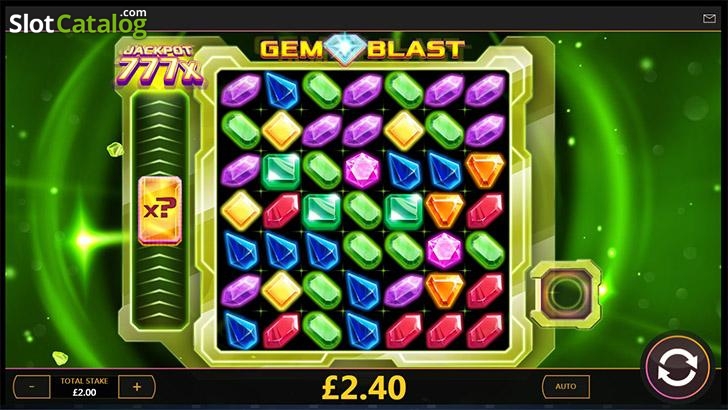Screen dimensions: 728x410
Task: Select the bottom-left blue gem
Action: pyautogui.click(x=241, y=331)
